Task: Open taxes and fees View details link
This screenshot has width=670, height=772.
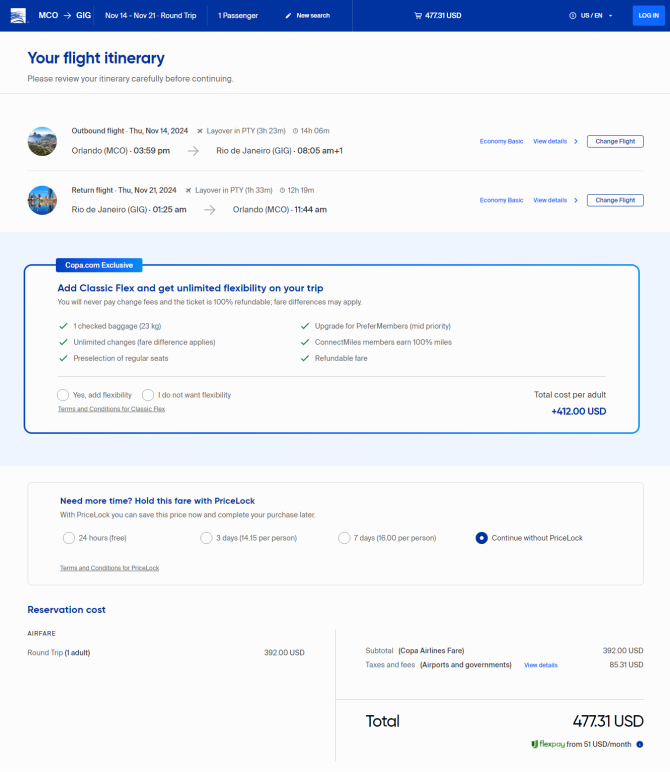Action: click(x=541, y=665)
